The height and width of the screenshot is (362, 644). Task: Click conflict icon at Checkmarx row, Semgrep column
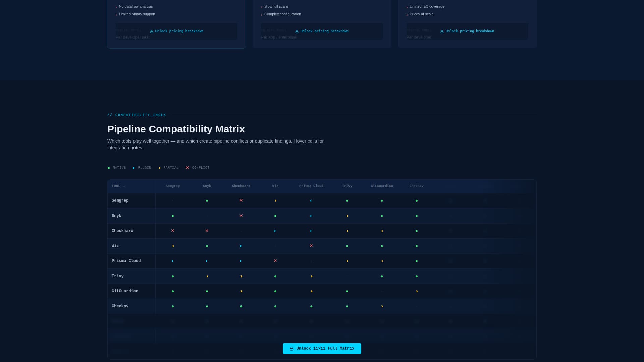pos(173,231)
